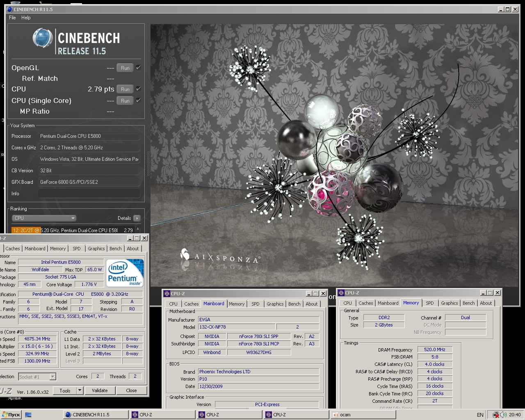
Task: Click the Info input field
Action: [x=89, y=194]
